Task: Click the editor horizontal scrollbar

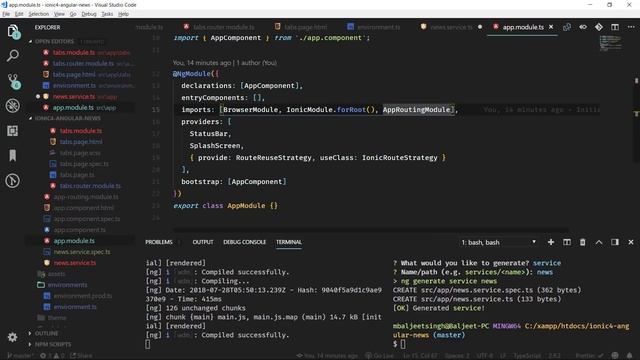Action: coord(371,230)
